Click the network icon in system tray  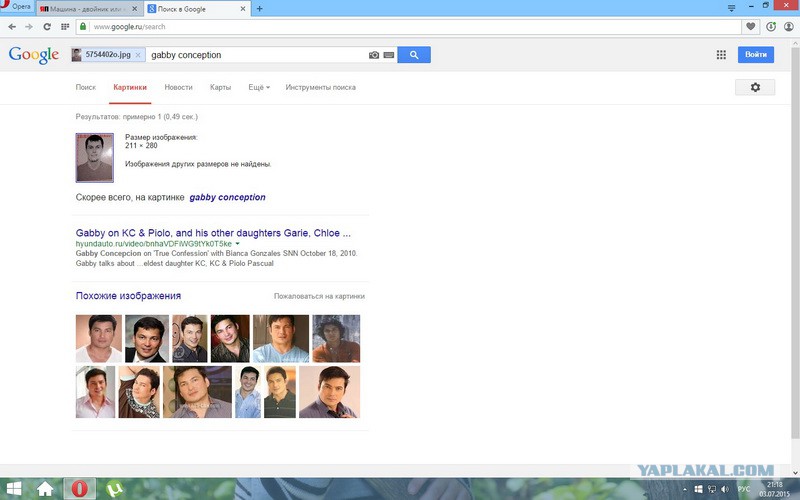tap(712, 489)
